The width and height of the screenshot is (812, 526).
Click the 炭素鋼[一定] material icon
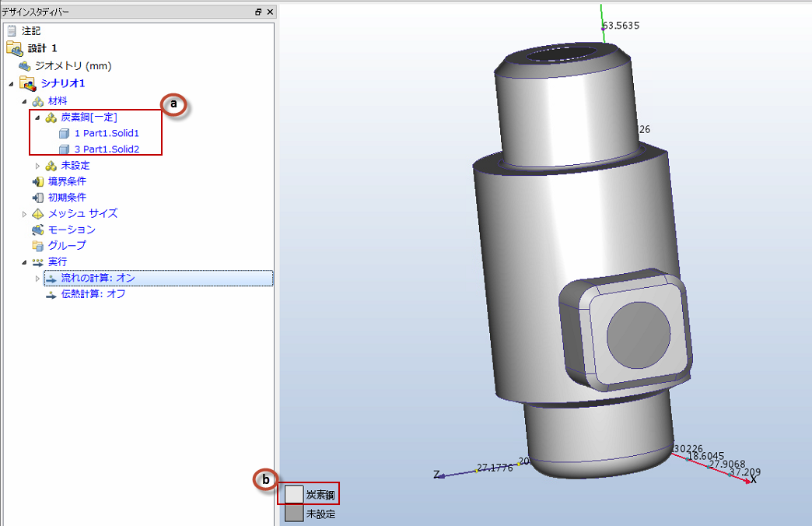[x=51, y=117]
